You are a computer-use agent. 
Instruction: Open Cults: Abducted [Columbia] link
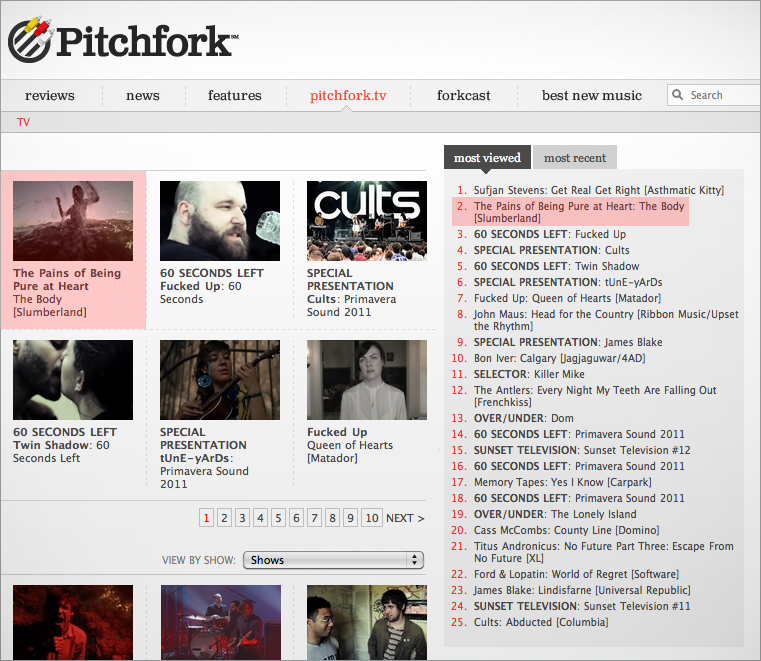pyautogui.click(x=541, y=623)
